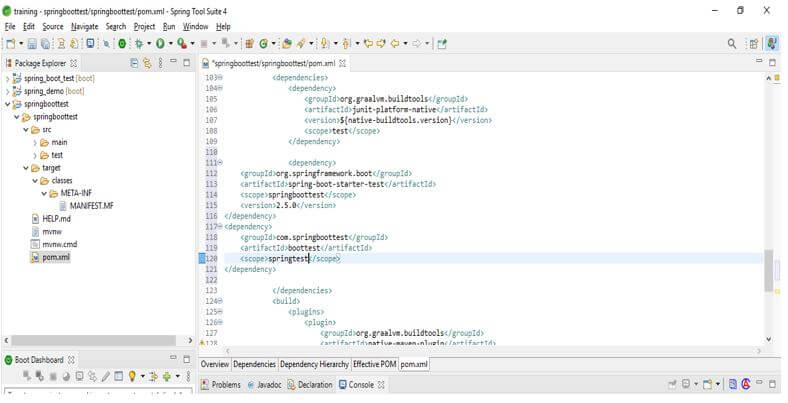Viewport: 788px width, 403px height.
Task: Open the Navigate menu
Action: pos(84,26)
